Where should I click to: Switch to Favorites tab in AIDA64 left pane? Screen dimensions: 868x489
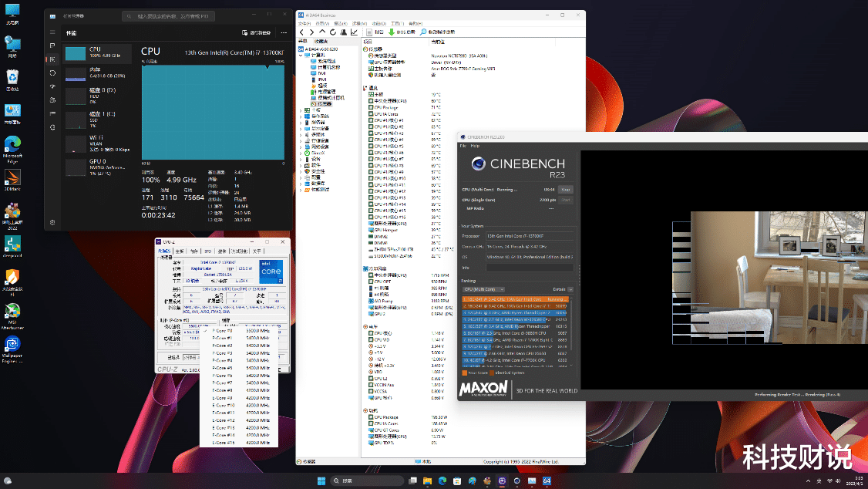click(x=321, y=41)
